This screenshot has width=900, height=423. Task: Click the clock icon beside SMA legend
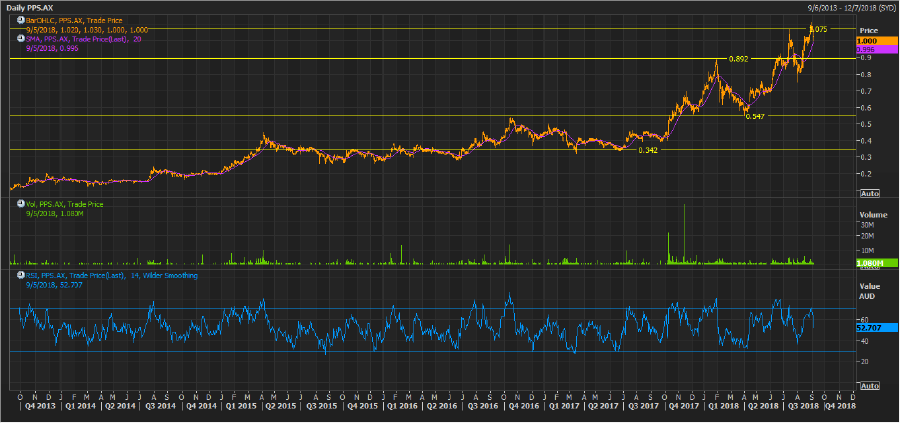click(21, 39)
